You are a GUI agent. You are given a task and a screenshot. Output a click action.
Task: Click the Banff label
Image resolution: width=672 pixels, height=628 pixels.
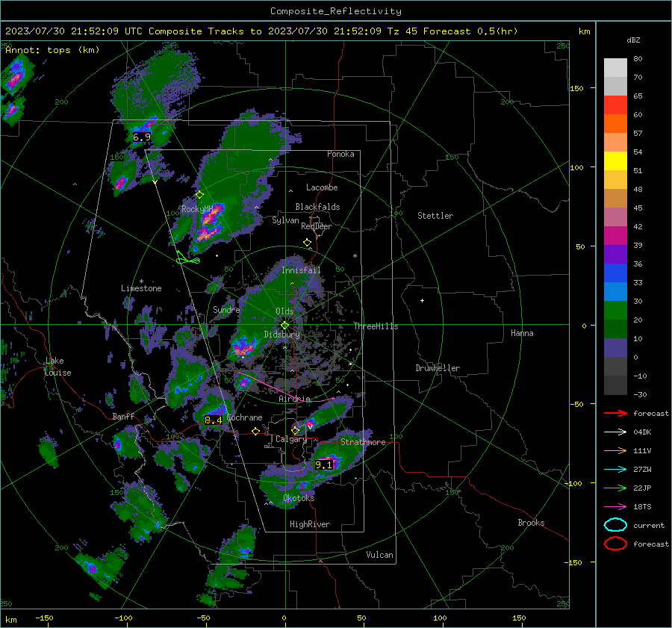point(123,416)
